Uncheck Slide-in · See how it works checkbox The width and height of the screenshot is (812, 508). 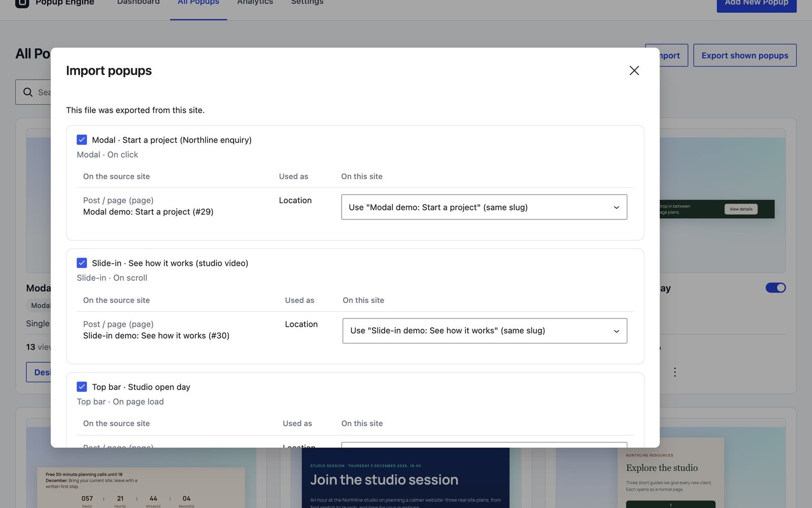(82, 263)
